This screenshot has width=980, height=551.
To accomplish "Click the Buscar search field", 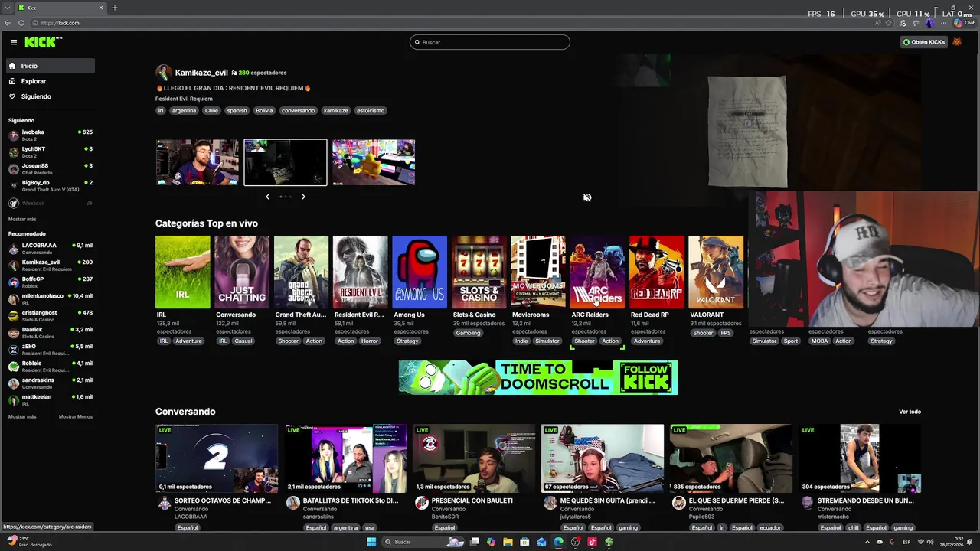I will (x=490, y=42).
